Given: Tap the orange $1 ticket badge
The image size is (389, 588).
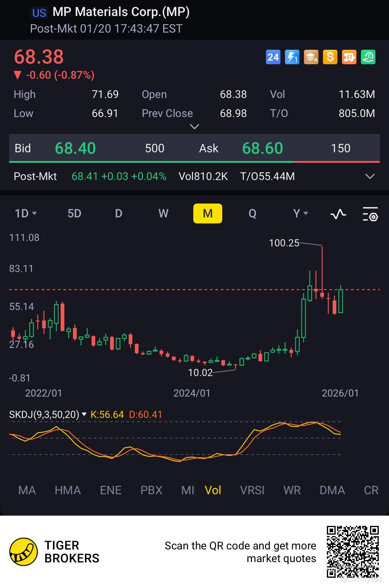Looking at the screenshot, I should click(349, 57).
